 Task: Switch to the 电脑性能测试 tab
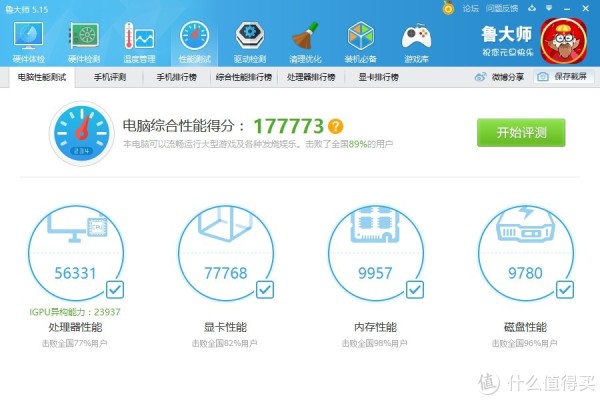pyautogui.click(x=42, y=77)
